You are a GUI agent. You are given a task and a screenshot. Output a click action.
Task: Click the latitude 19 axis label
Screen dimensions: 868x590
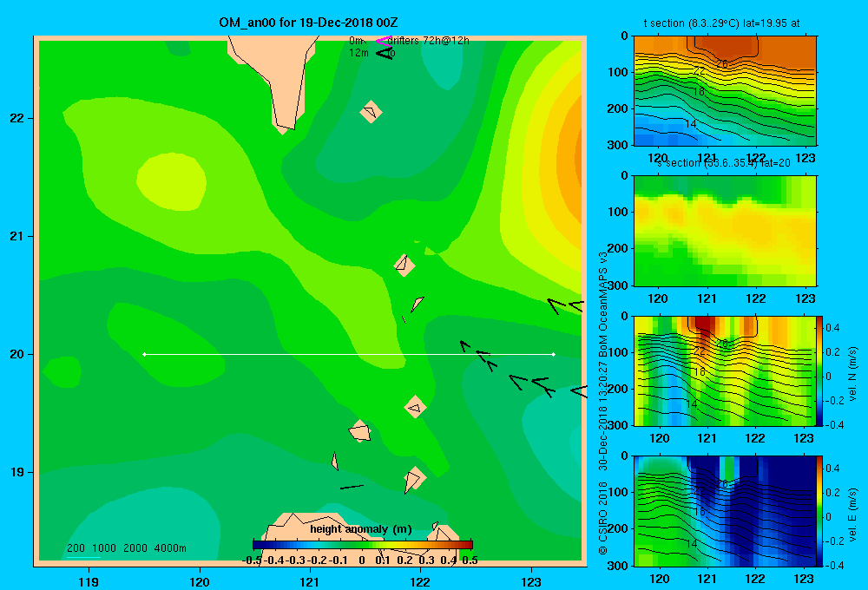pos(17,472)
